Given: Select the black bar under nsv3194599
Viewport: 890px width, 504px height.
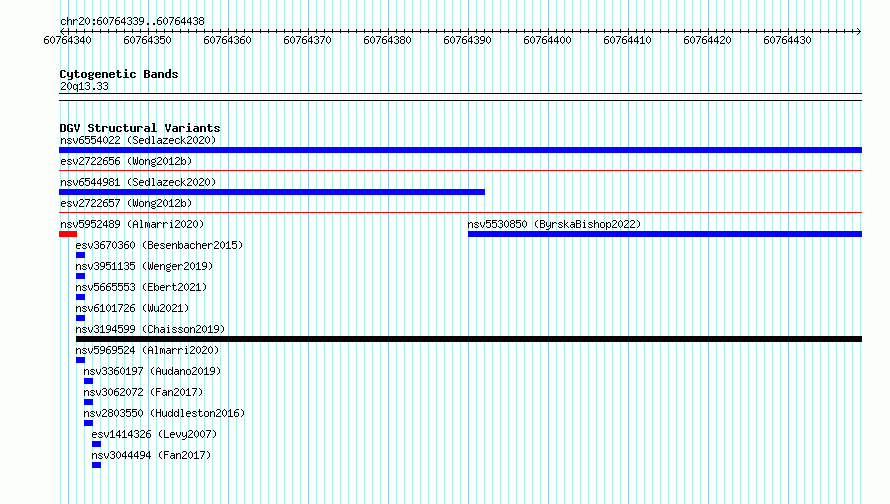Looking at the screenshot, I should click(469, 339).
